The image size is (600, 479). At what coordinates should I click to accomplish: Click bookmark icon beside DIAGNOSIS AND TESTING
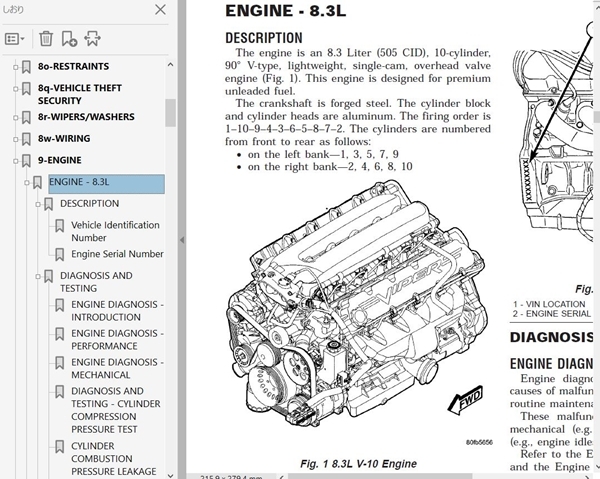coord(48,276)
